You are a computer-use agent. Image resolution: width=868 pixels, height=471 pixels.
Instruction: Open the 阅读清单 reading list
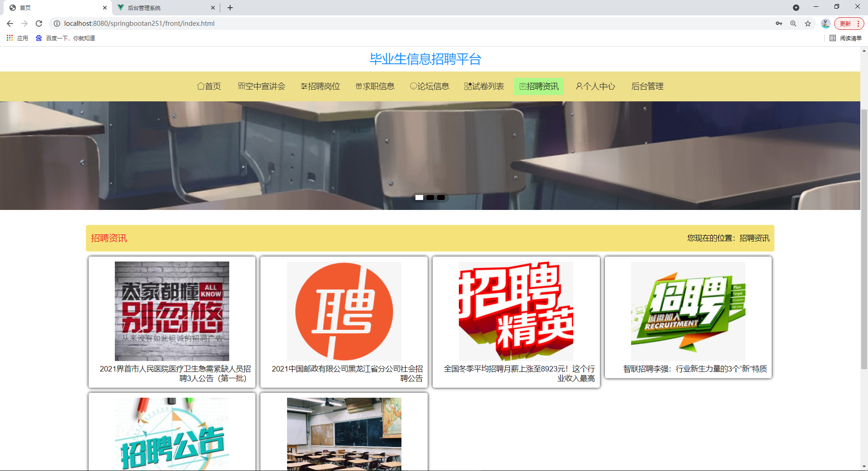coord(846,38)
